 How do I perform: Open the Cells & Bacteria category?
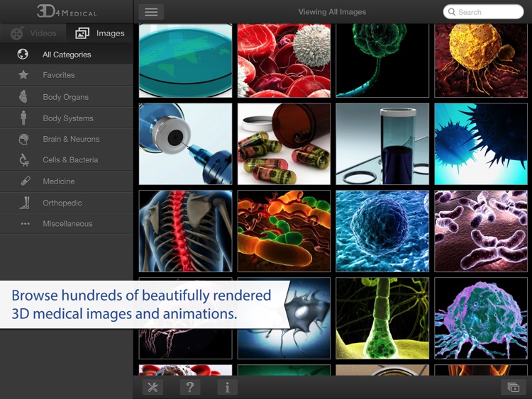[x=67, y=160]
